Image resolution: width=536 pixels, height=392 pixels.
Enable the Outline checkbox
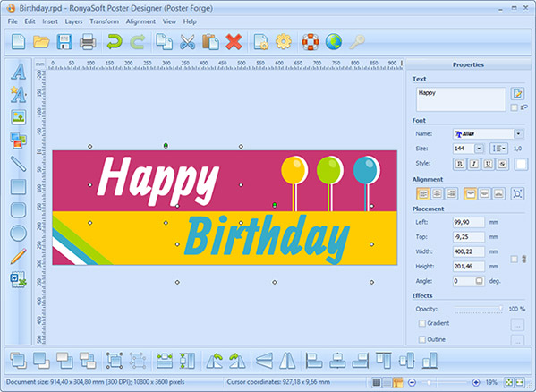pos(422,339)
